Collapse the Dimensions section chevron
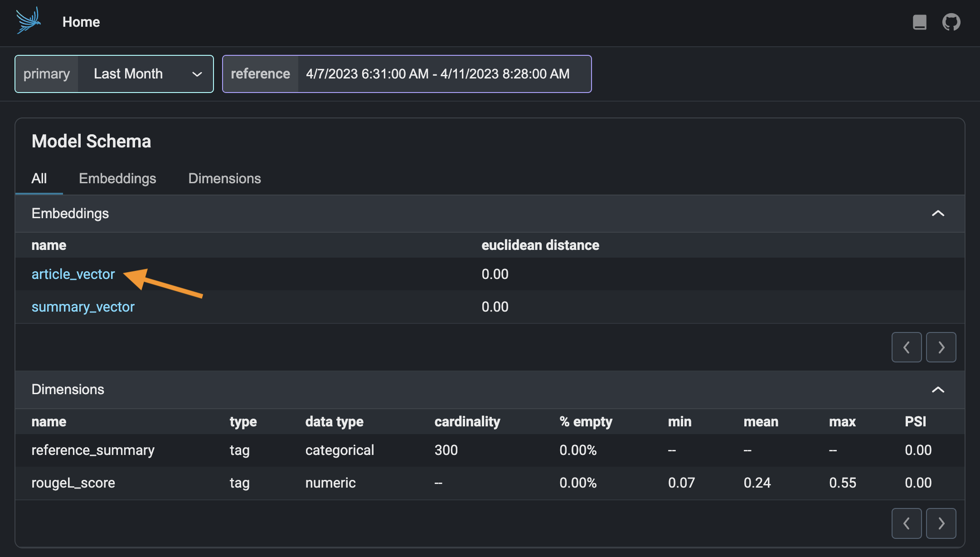The image size is (980, 557). (938, 390)
